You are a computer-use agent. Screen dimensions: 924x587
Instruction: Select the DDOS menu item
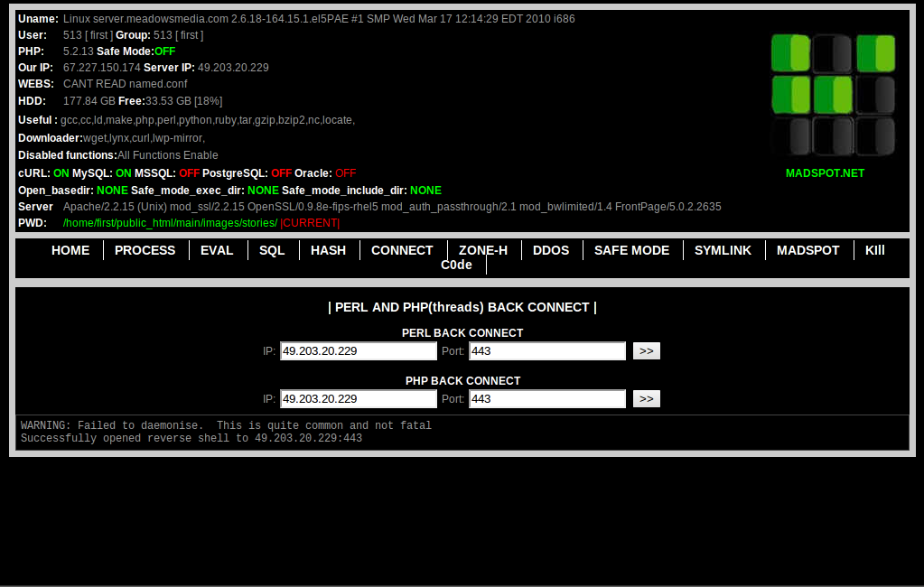(551, 250)
